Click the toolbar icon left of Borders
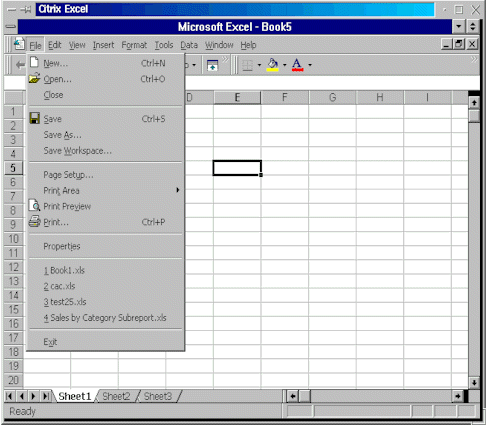486x426 pixels. click(x=212, y=65)
